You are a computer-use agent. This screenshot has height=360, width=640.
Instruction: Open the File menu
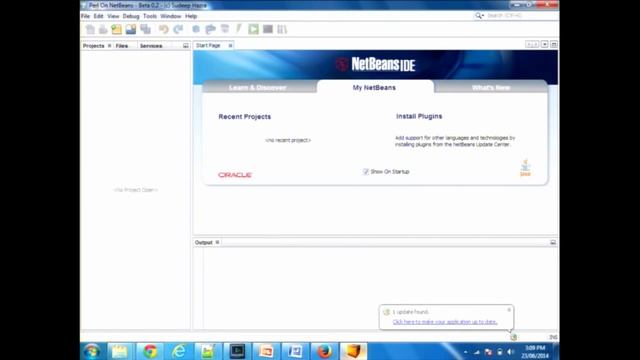coord(85,16)
